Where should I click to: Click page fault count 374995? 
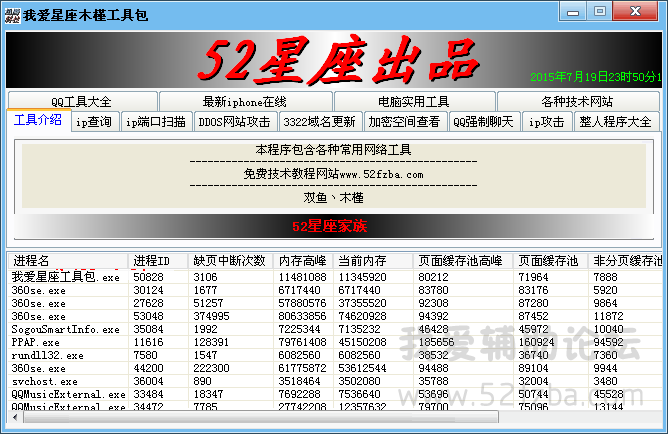pos(211,316)
